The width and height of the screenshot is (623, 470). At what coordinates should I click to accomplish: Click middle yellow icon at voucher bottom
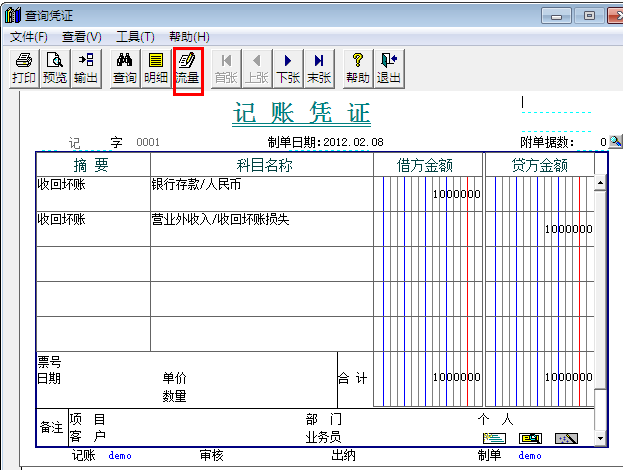tap(530, 438)
